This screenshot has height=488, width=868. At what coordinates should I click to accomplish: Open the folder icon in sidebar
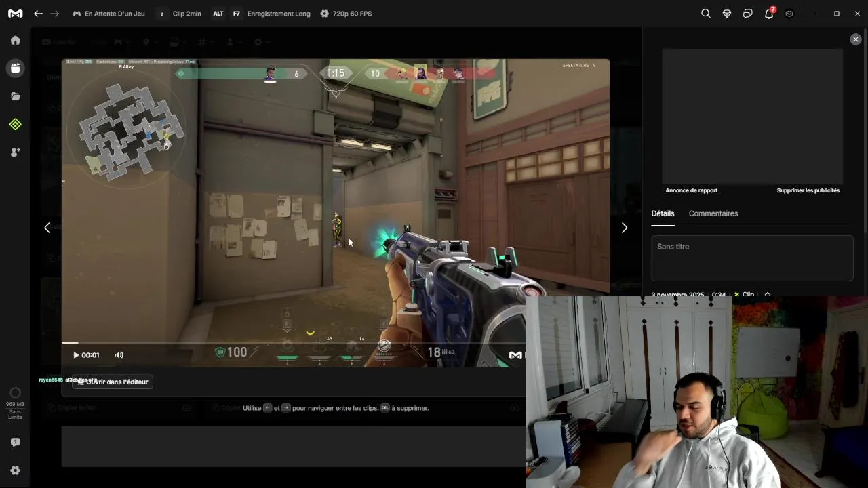pyautogui.click(x=15, y=96)
